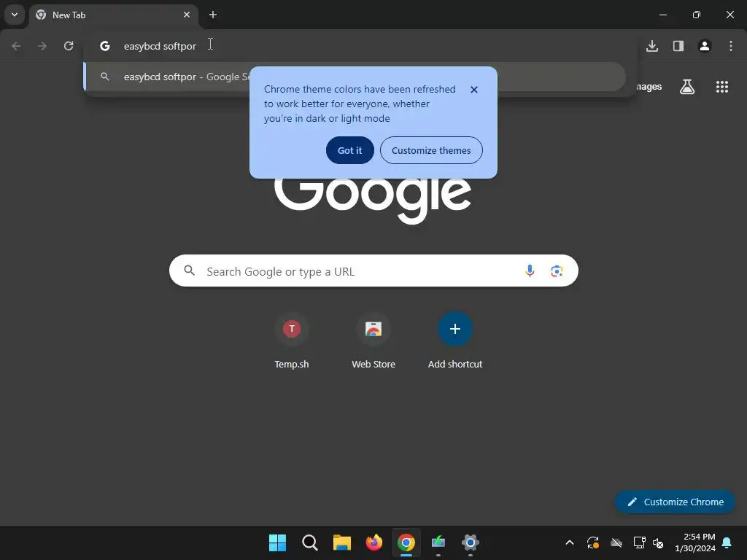747x560 pixels.
Task: Launch Firefox from the taskbar
Action: [x=374, y=542]
